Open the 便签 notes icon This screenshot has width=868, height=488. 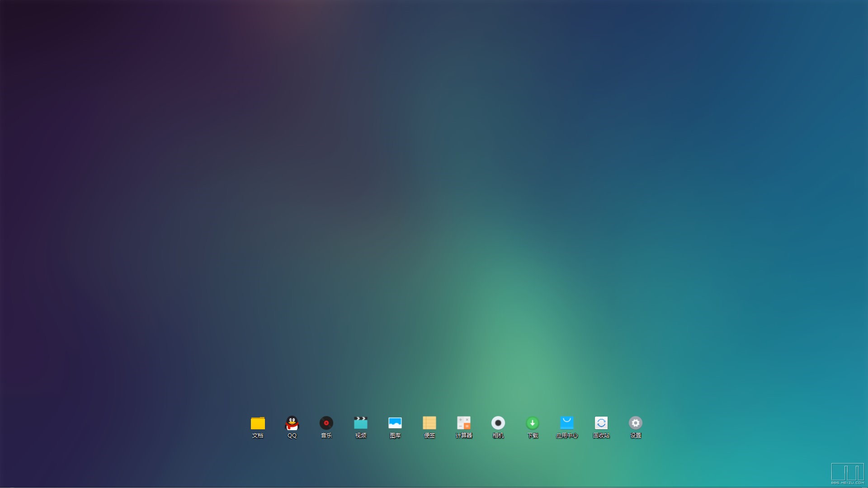tap(429, 423)
